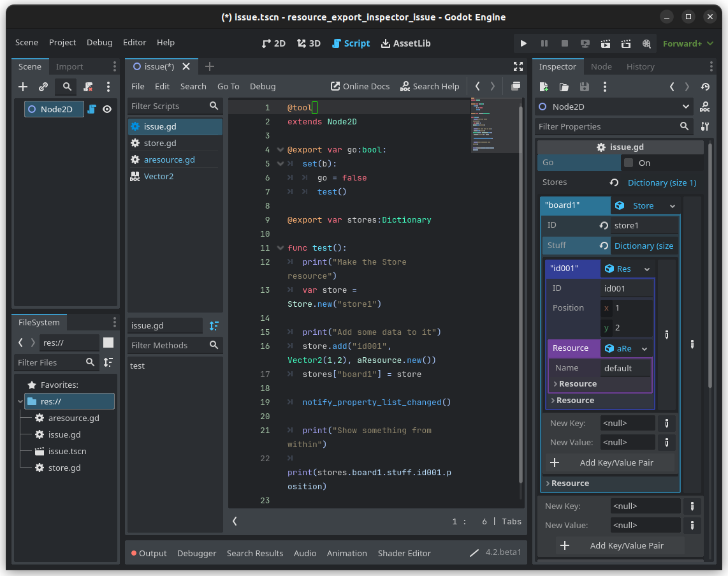Create a new resource in the Inspector
Image resolution: width=728 pixels, height=576 pixels.
(x=544, y=86)
